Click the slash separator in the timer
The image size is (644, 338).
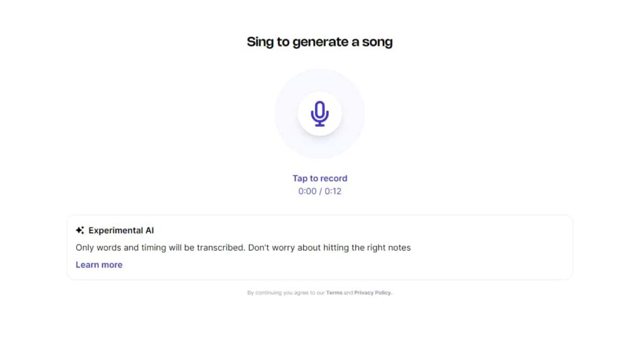(320, 191)
